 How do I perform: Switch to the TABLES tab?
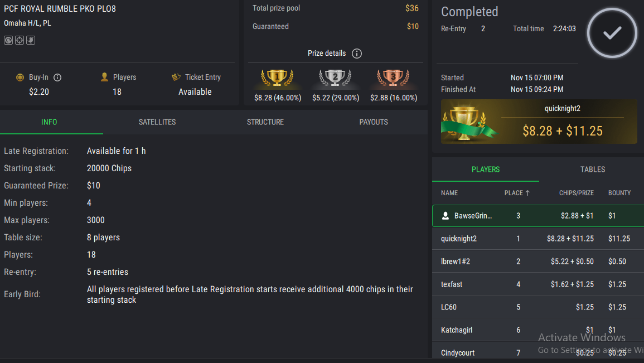[x=592, y=170]
